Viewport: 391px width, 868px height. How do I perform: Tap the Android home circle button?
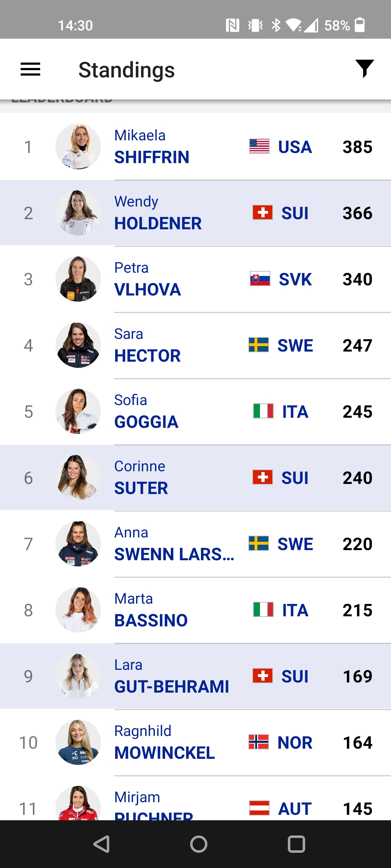199,844
